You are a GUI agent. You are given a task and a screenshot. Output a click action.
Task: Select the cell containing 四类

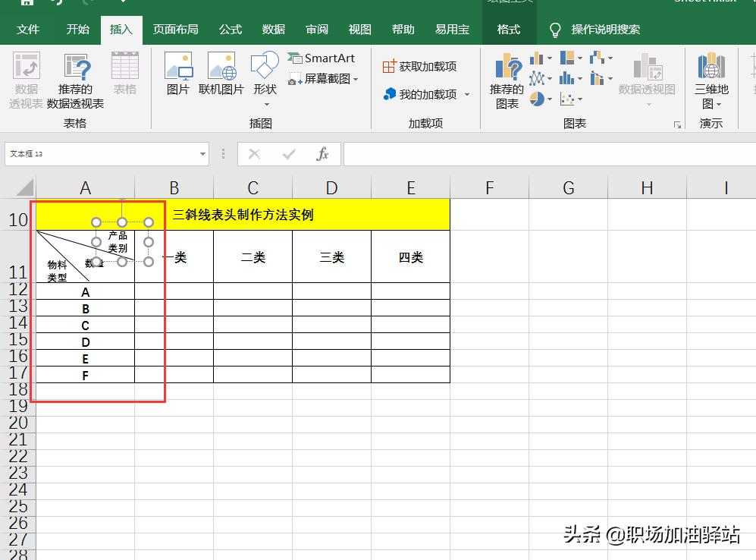(x=410, y=256)
